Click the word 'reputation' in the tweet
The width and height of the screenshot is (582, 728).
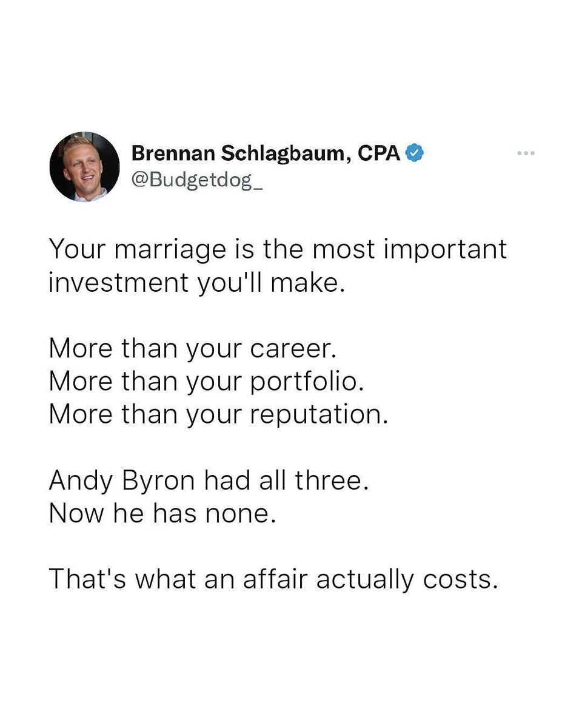[315, 414]
